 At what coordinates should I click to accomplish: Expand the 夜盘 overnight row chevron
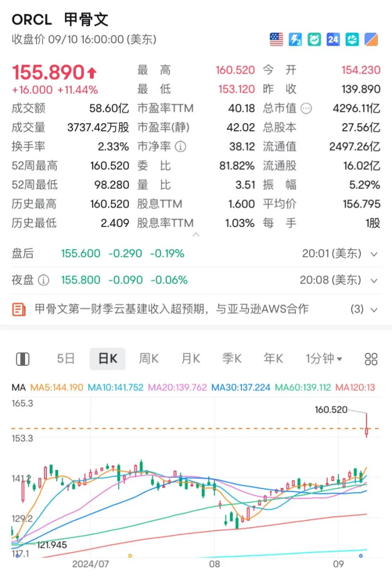(x=374, y=280)
